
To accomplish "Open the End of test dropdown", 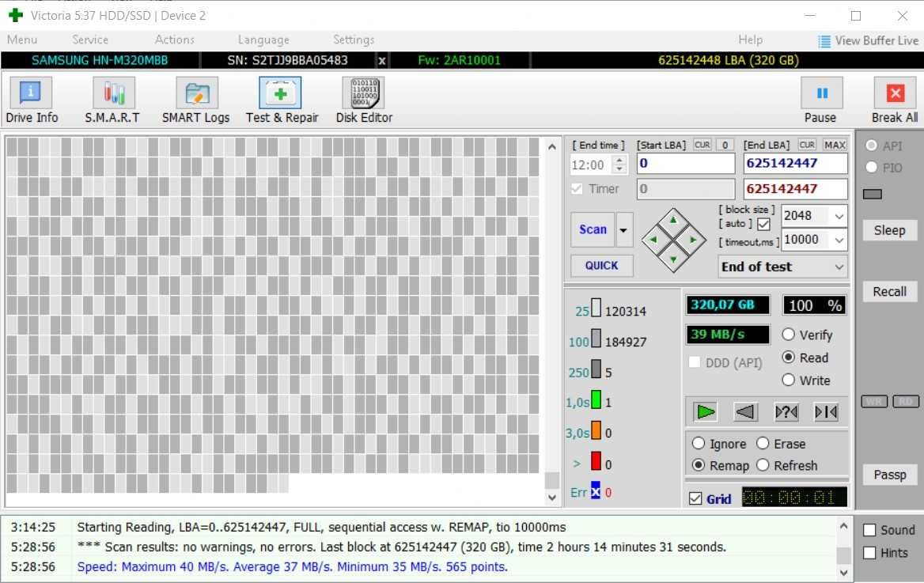I will [x=782, y=267].
